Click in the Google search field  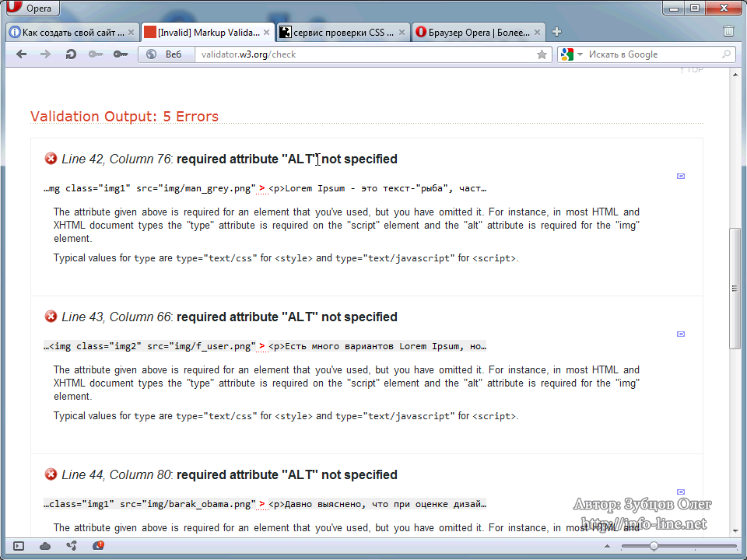click(x=652, y=54)
